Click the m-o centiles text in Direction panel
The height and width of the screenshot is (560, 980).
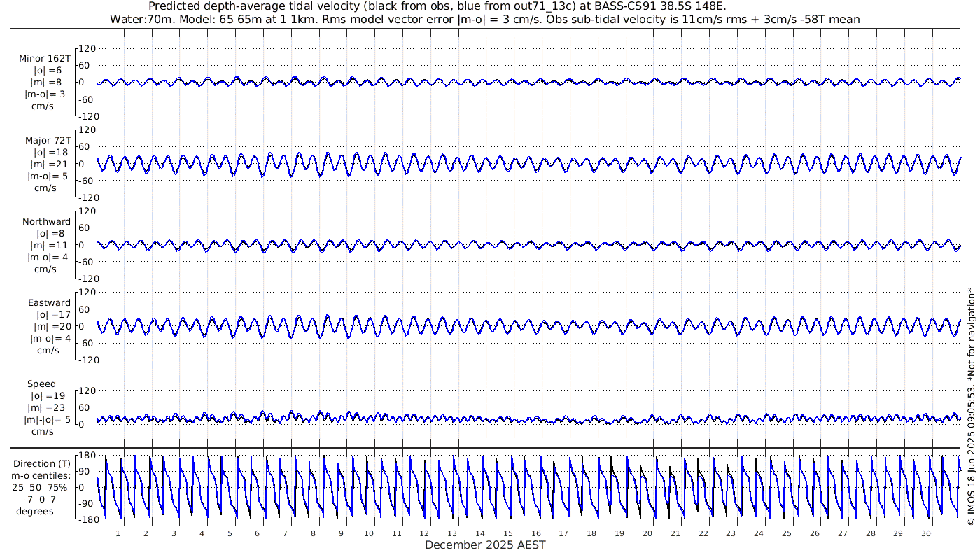(x=41, y=476)
